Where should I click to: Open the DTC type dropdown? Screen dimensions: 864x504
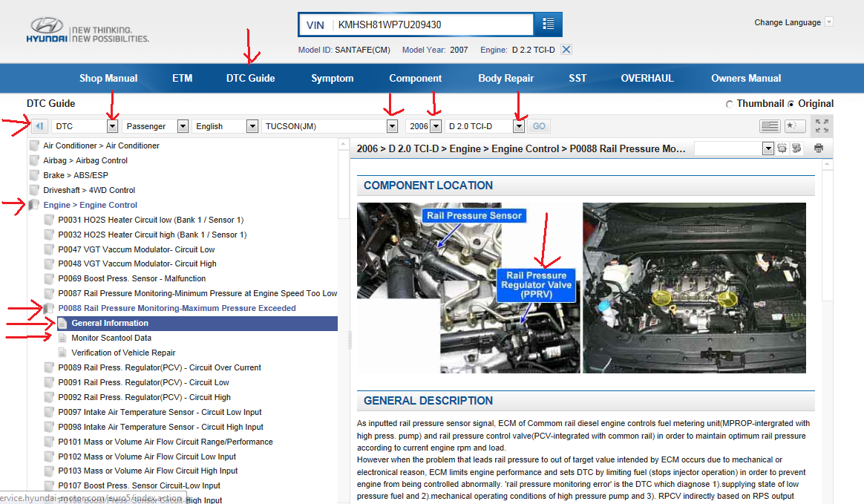(x=112, y=126)
